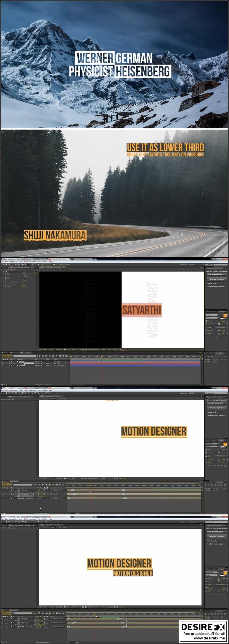Toggle motion blur switch in 0:00:01:27 timeline
This screenshot has height=644, width=229.
pos(53,613)
